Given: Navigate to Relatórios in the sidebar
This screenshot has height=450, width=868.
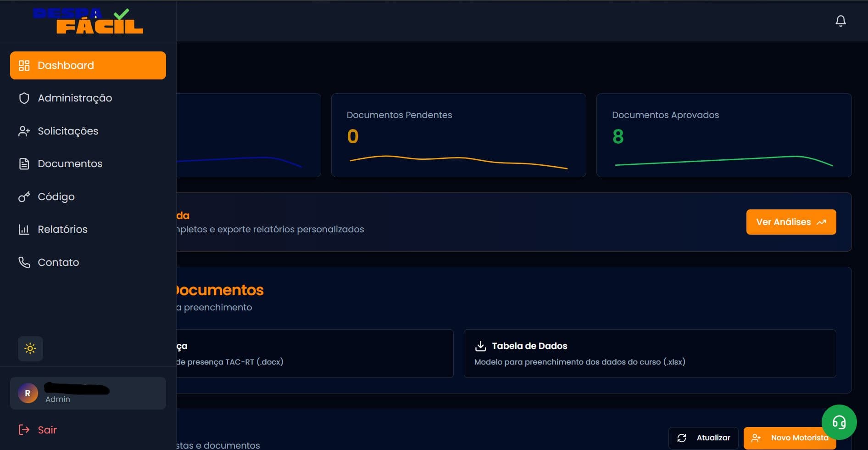Looking at the screenshot, I should pos(88,230).
